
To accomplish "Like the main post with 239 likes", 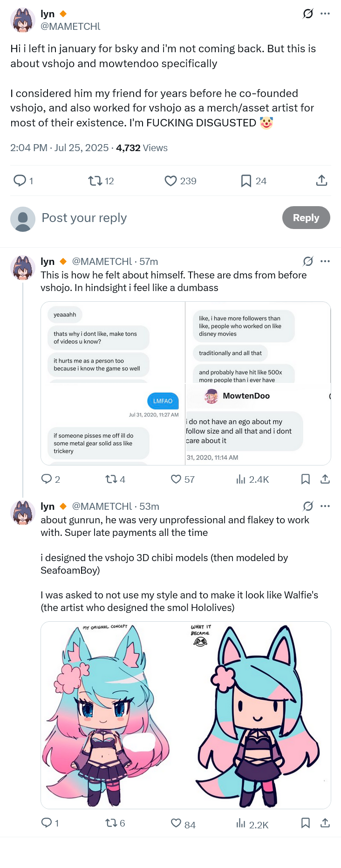I will coord(171,181).
